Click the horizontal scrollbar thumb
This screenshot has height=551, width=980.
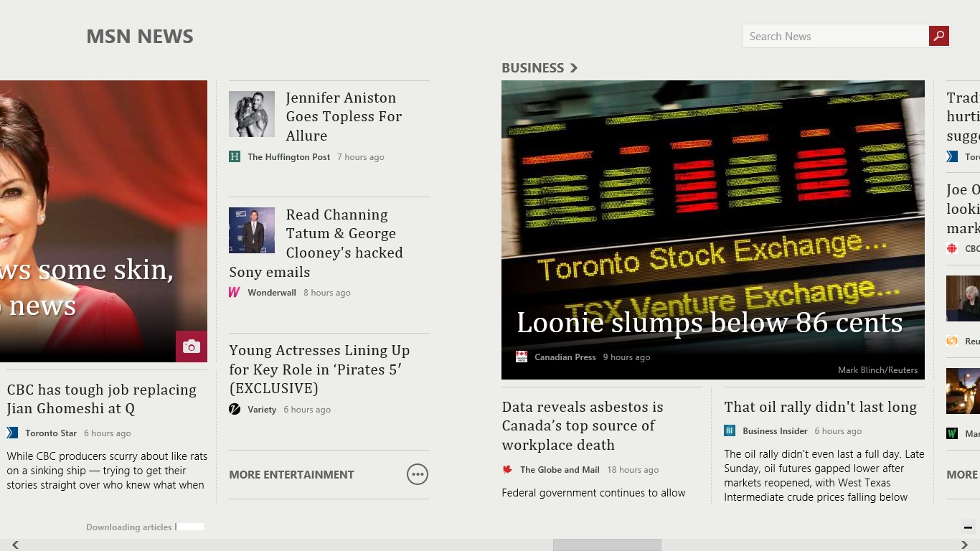[607, 545]
